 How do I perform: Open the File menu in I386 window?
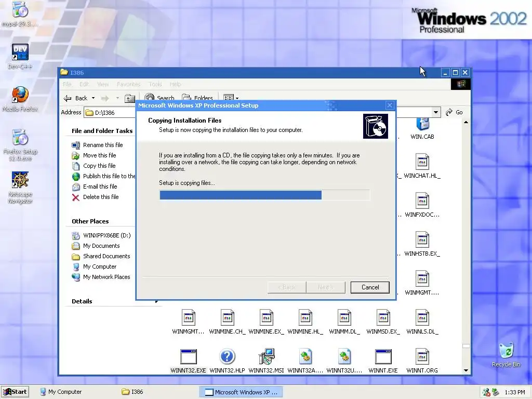(67, 84)
